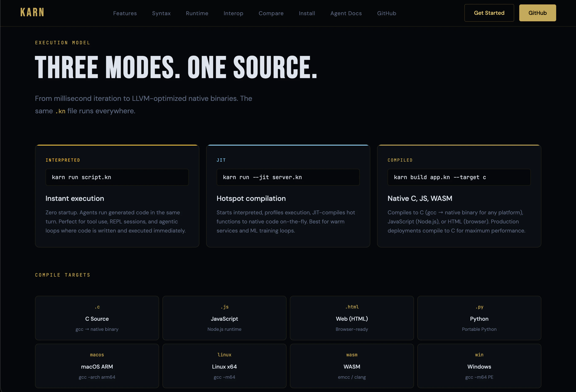Open the Runtime nav item
Screen dimensions: 576x392
[197, 13]
